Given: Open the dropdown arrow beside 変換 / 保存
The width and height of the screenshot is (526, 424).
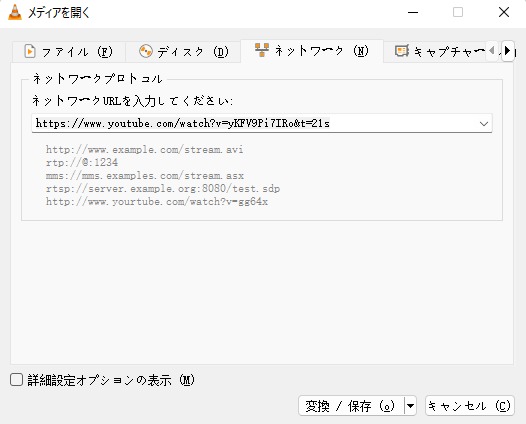Looking at the screenshot, I should [x=410, y=406].
